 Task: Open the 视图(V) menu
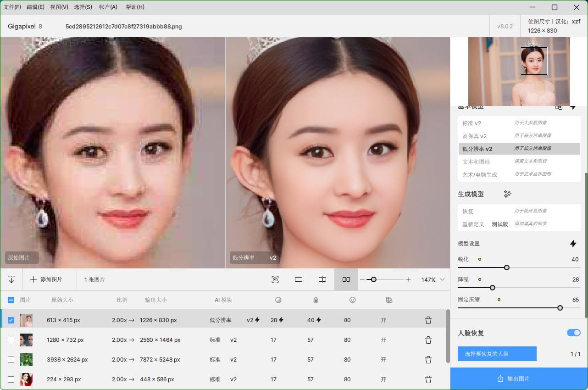click(59, 7)
